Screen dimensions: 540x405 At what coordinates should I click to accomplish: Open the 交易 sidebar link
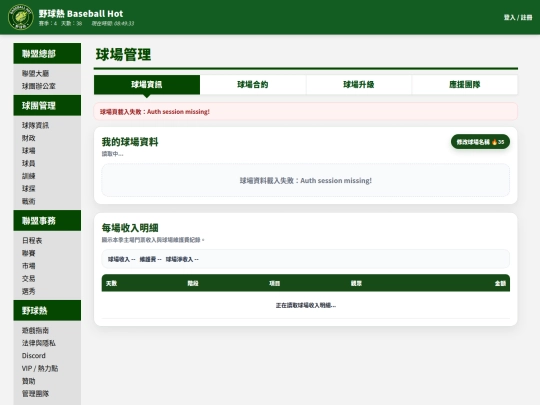tap(29, 278)
